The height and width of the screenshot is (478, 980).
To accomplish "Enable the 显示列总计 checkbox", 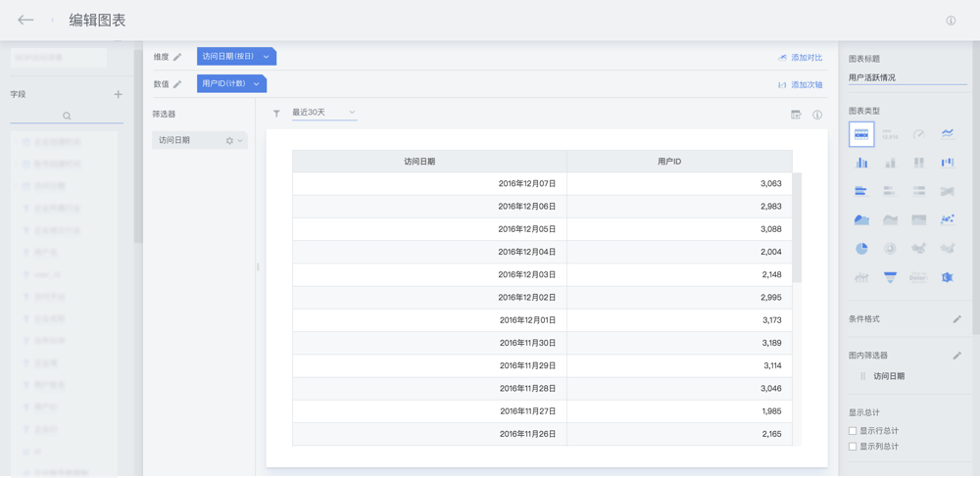I will [x=853, y=446].
